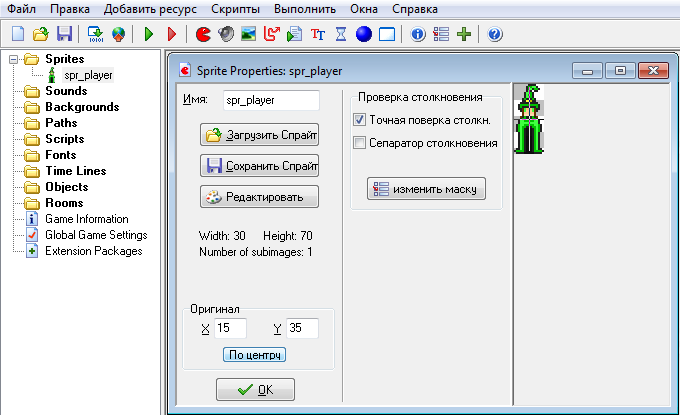Toggle Точная поверка столкн. checkbox
680x415 pixels.
coord(360,120)
